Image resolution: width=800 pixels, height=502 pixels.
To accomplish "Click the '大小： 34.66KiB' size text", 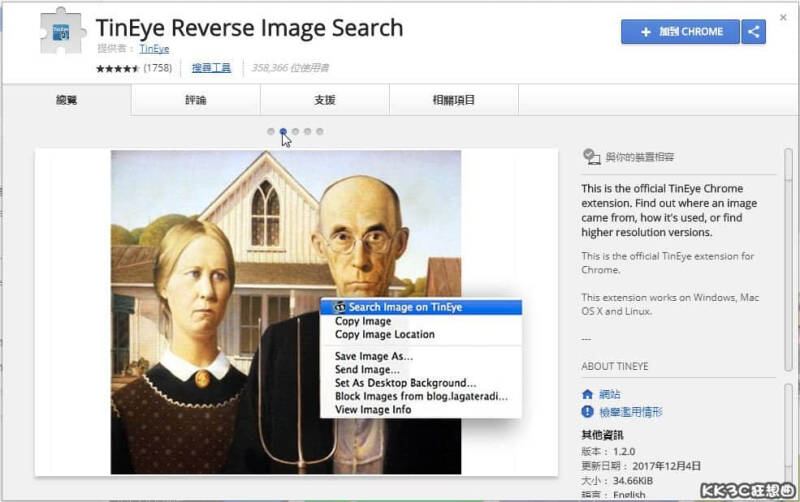I will pos(617,481).
